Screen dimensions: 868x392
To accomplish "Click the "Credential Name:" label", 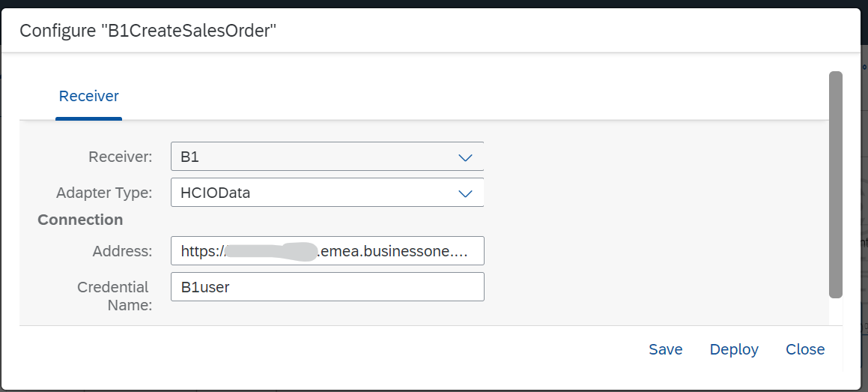I will 113,295.
